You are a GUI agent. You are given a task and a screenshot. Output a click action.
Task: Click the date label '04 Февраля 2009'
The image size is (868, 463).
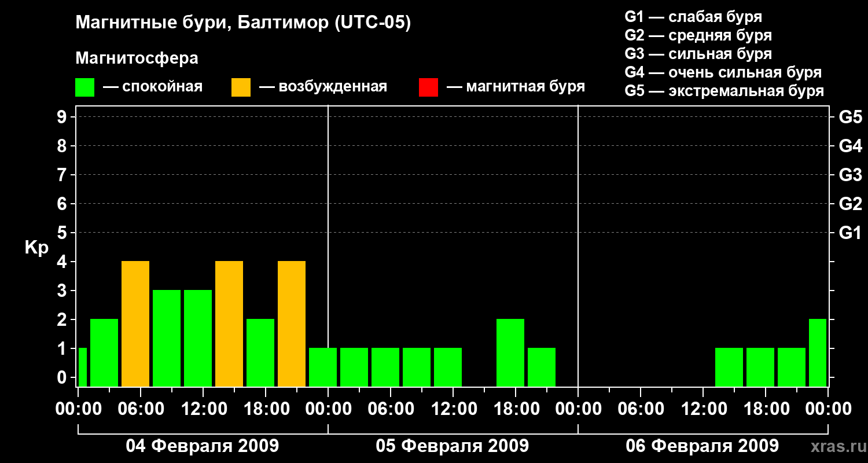click(203, 446)
